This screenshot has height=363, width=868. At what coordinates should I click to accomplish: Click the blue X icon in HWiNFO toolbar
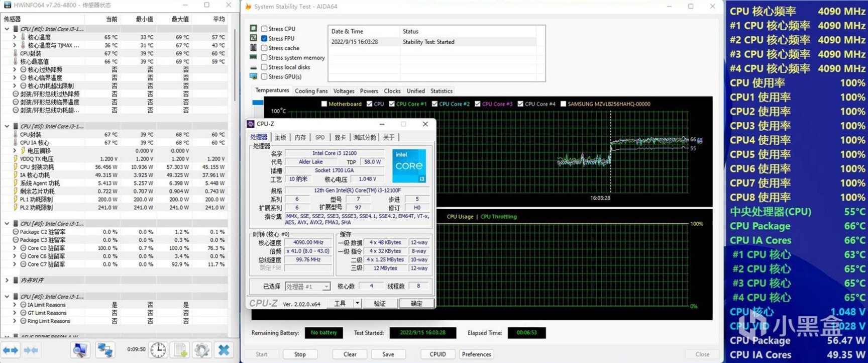coord(224,349)
